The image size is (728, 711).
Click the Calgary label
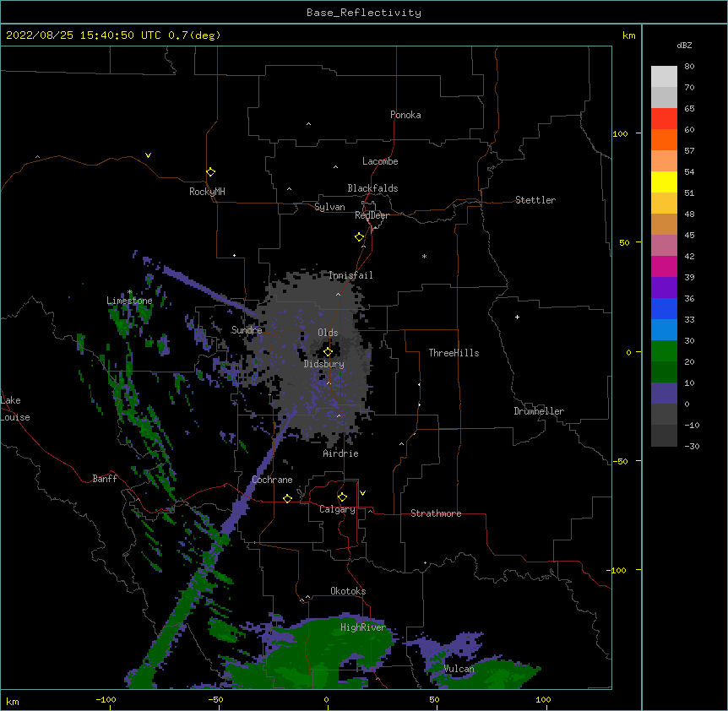(x=337, y=509)
